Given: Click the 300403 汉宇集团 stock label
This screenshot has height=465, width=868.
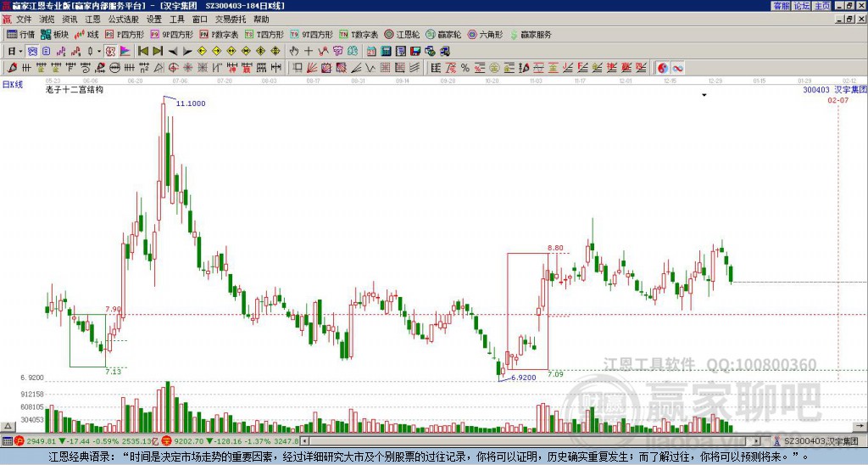Looking at the screenshot, I should pos(834,89).
